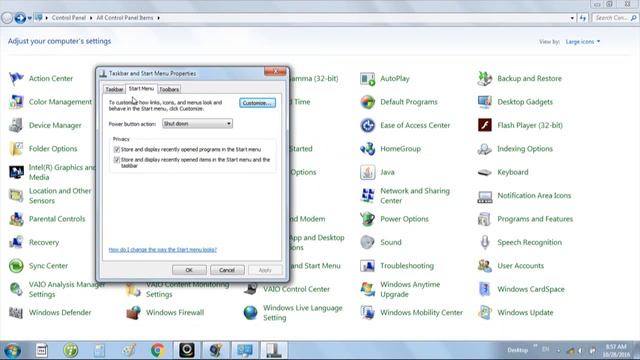Open the User Accounts icon
This screenshot has width=640, height=360.
(x=484, y=266)
